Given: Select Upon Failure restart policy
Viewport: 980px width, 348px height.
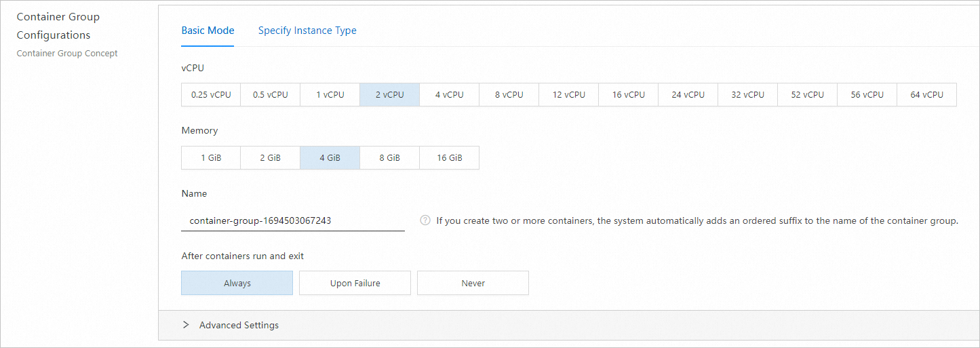Looking at the screenshot, I should (355, 283).
